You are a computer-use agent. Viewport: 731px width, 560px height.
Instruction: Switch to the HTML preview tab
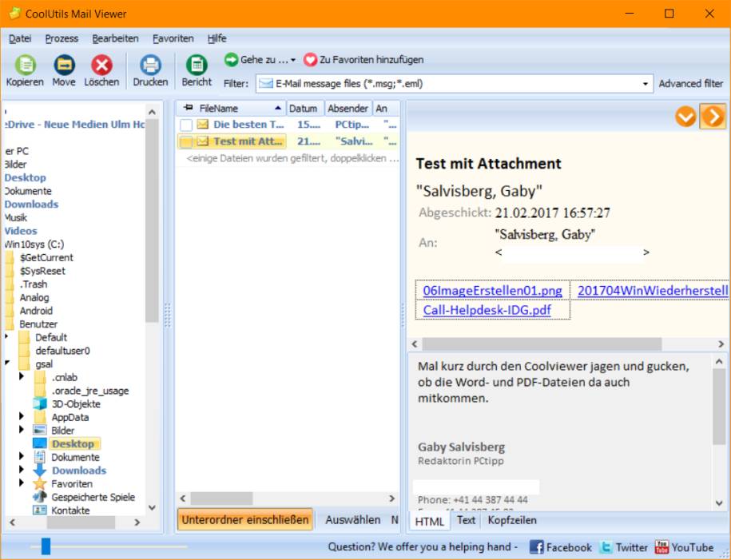429,522
